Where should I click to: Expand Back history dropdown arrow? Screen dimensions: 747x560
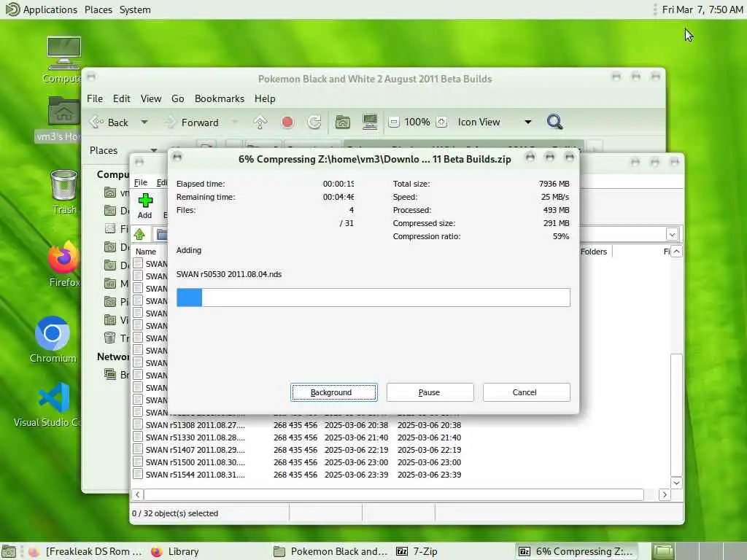[x=144, y=122]
